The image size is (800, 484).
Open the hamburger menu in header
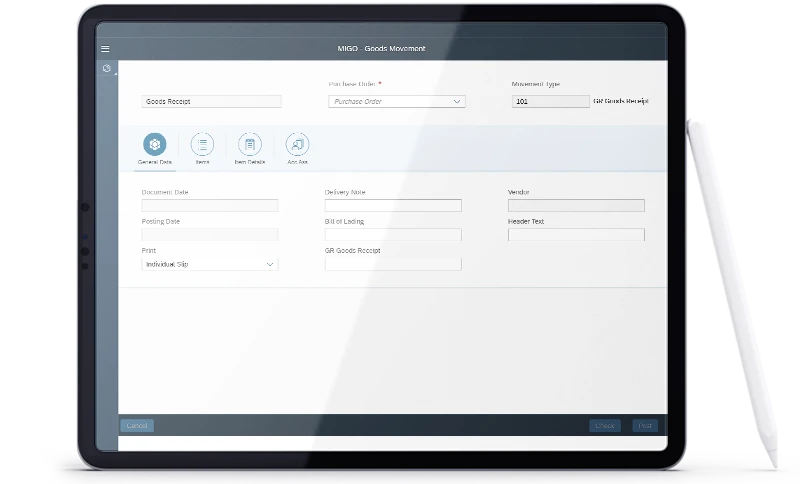[105, 49]
